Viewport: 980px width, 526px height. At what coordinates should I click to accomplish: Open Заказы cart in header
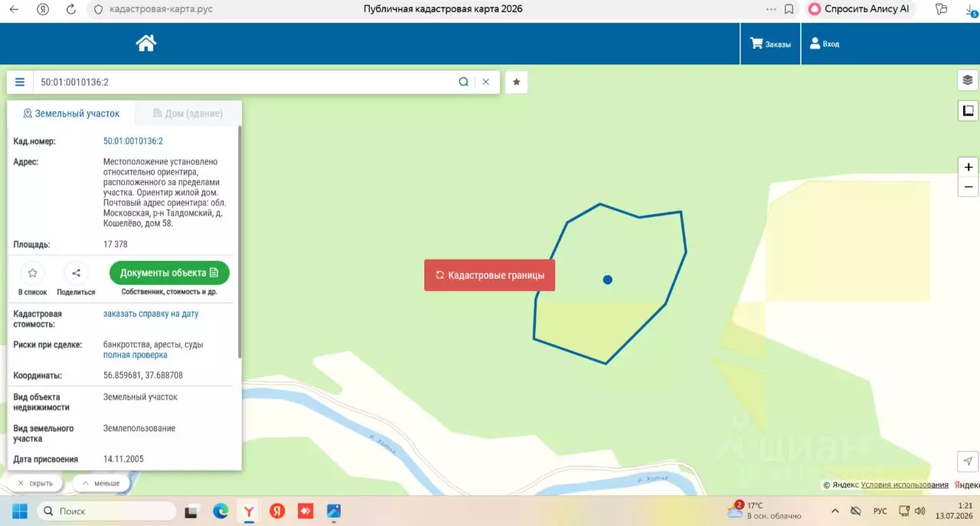[x=770, y=44]
